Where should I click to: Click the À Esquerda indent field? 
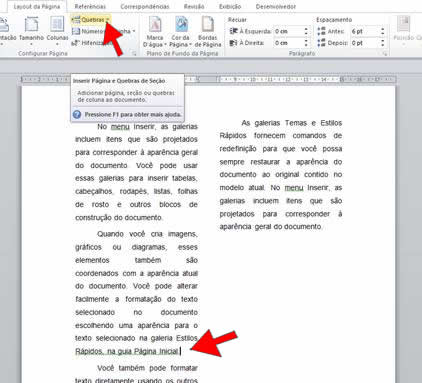point(289,31)
